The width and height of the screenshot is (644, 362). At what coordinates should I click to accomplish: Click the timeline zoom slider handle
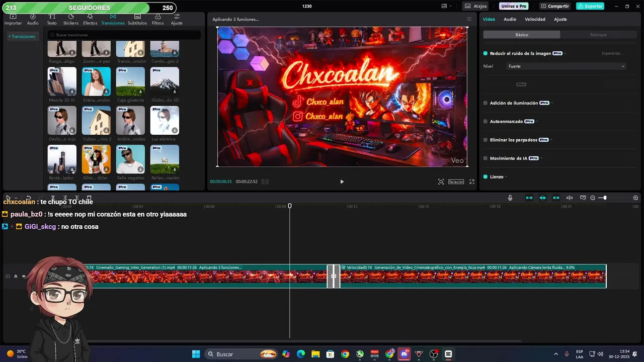click(605, 198)
